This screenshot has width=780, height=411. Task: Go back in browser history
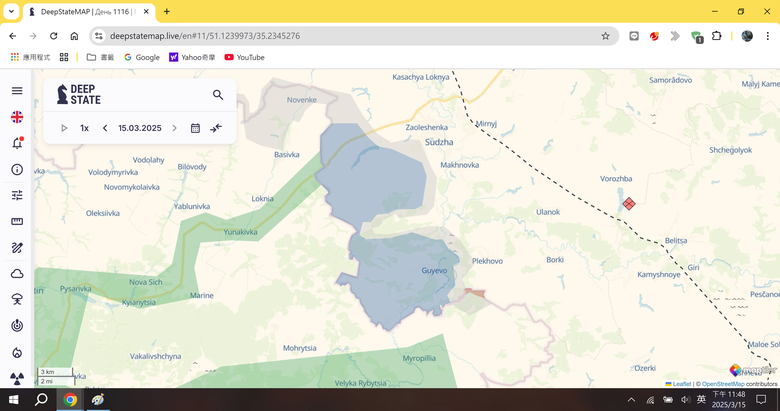(12, 36)
